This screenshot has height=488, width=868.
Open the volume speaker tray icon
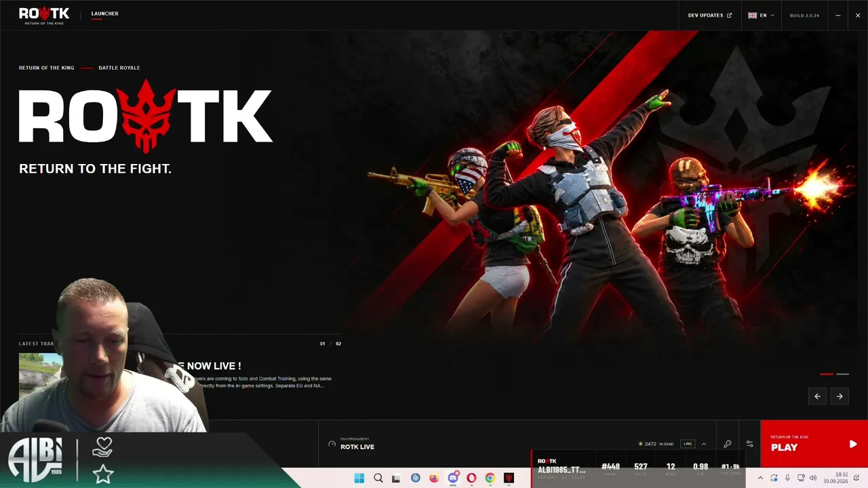pos(813,478)
